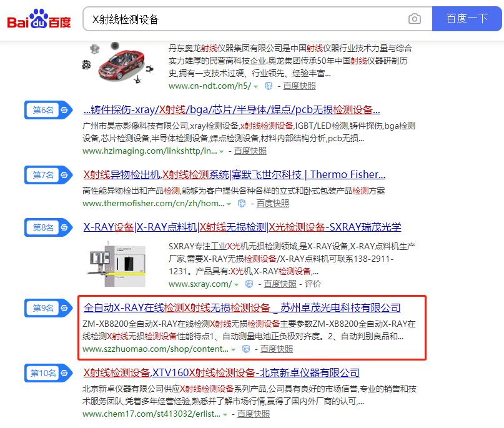Expand dropdown arrow next to www.sxray.com/
The width and height of the screenshot is (504, 428).
tap(236, 284)
